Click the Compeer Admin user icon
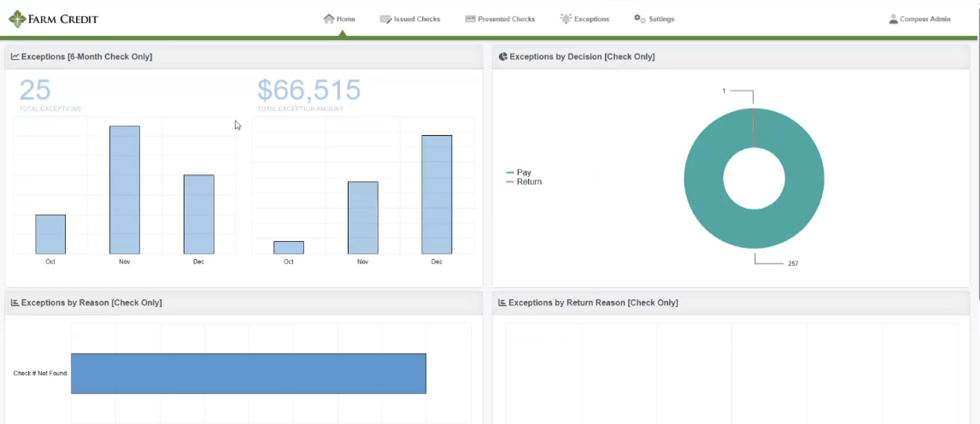The image size is (980, 424). pyautogui.click(x=893, y=19)
